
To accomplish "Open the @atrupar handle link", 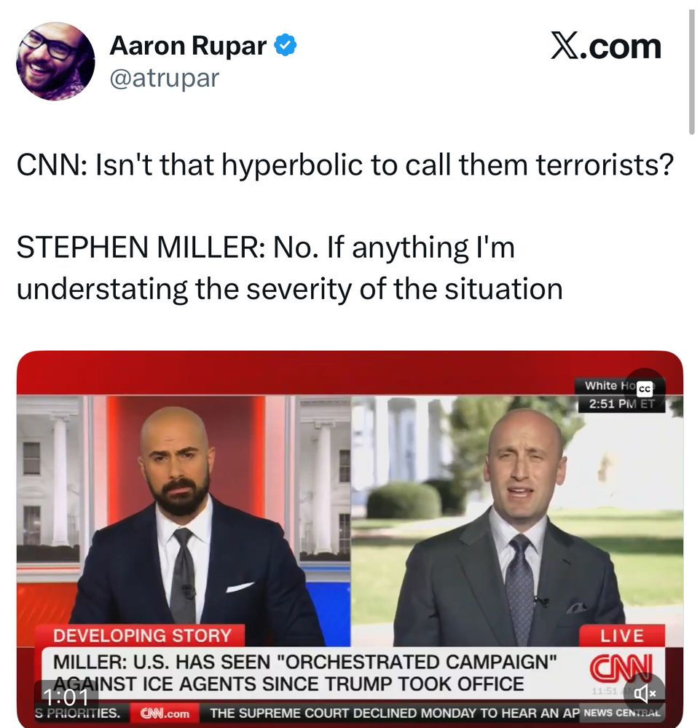I will click(x=164, y=78).
